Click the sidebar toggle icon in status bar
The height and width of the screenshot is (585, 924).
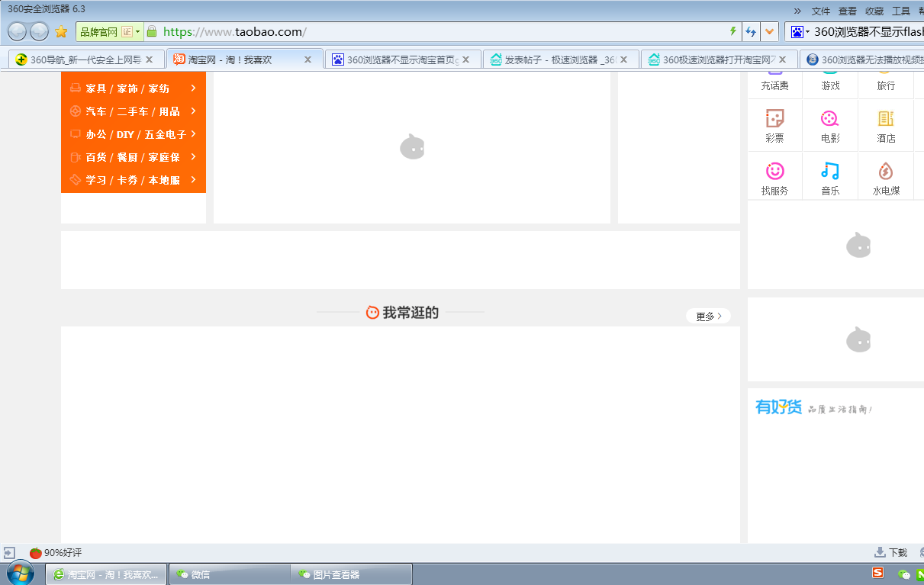click(9, 553)
